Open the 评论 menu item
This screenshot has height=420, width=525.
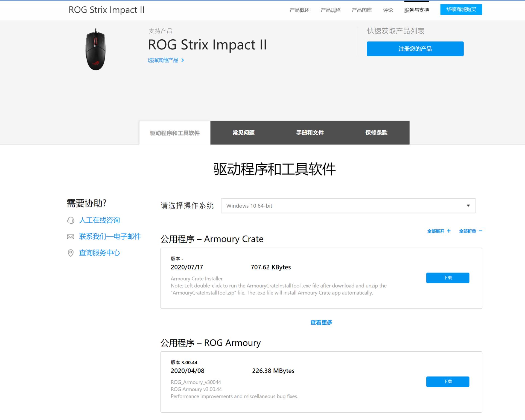(387, 10)
